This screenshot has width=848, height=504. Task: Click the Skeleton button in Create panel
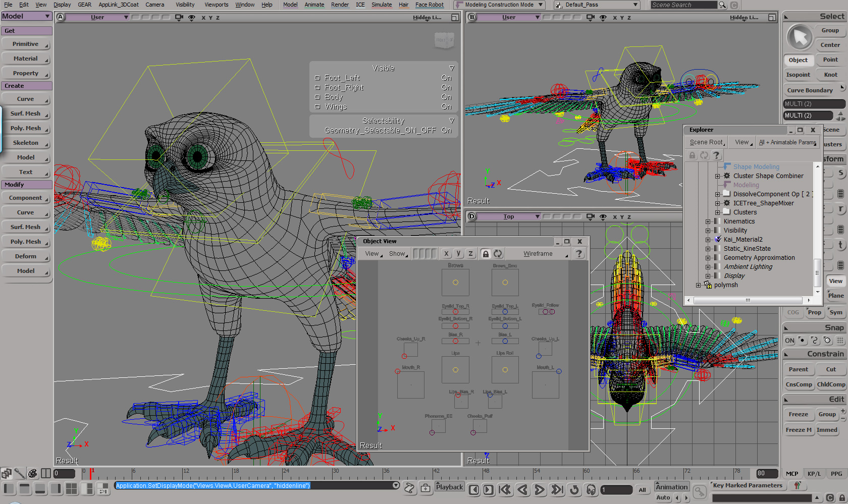[26, 143]
